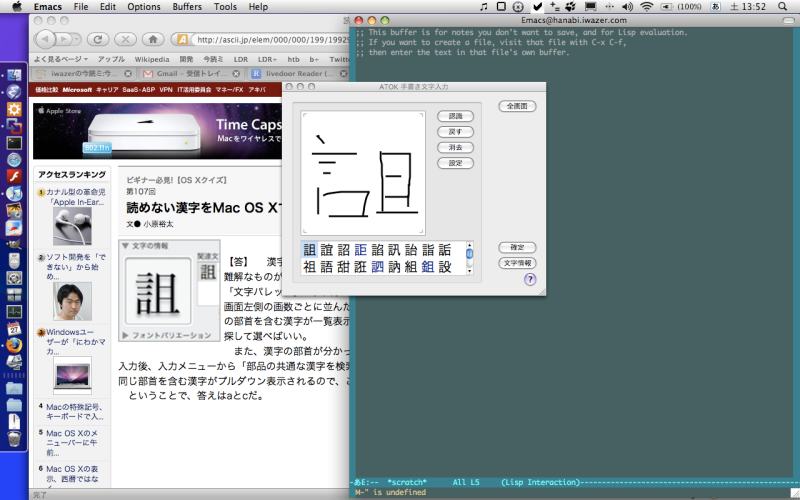Select candidate kanji 祖 in second row

pos(310,266)
